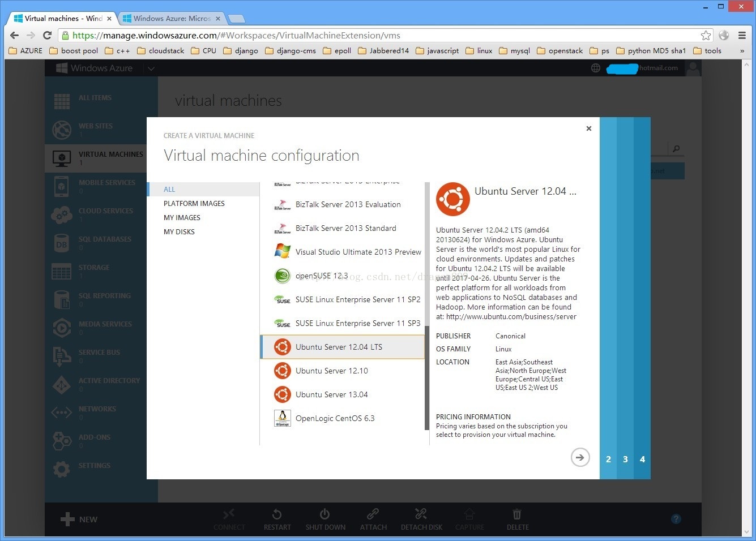
Task: Open the openstack bookmark folder
Action: point(559,50)
